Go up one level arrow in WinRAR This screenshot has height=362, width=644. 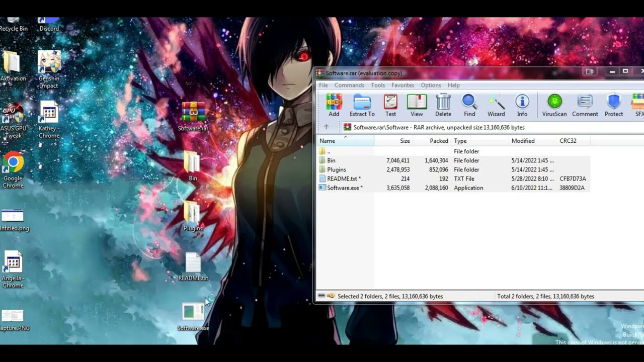326,127
